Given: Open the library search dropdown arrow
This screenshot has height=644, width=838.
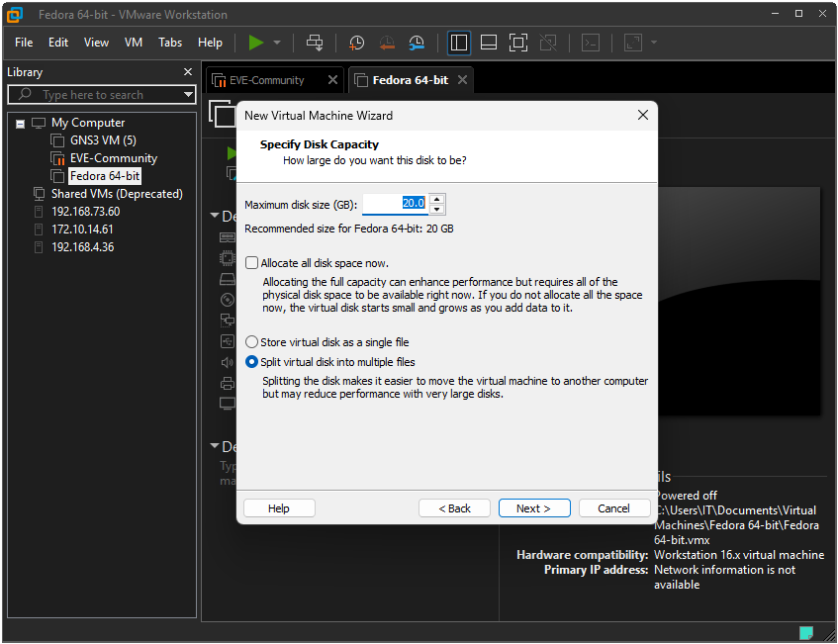Looking at the screenshot, I should tap(188, 95).
